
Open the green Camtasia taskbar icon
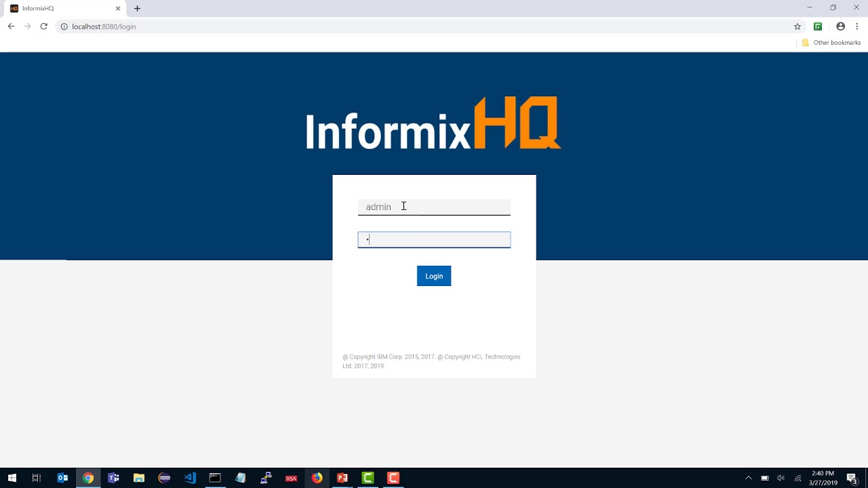(x=368, y=478)
